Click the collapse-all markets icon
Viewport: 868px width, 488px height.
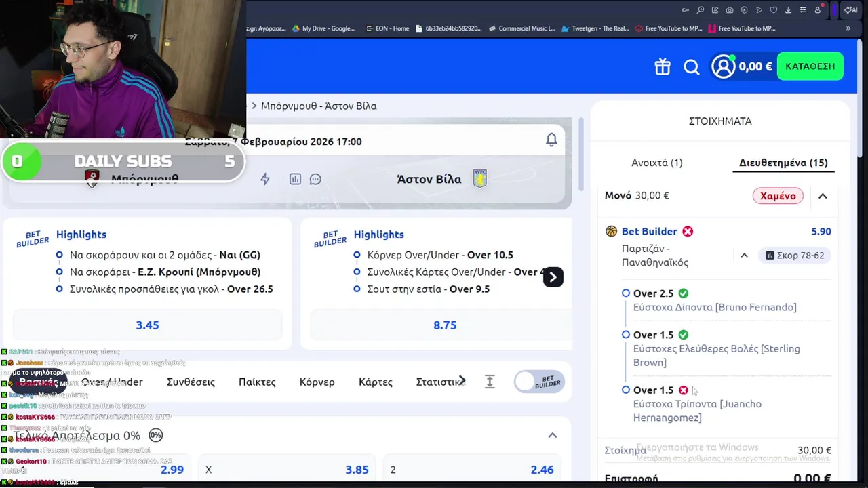click(490, 382)
